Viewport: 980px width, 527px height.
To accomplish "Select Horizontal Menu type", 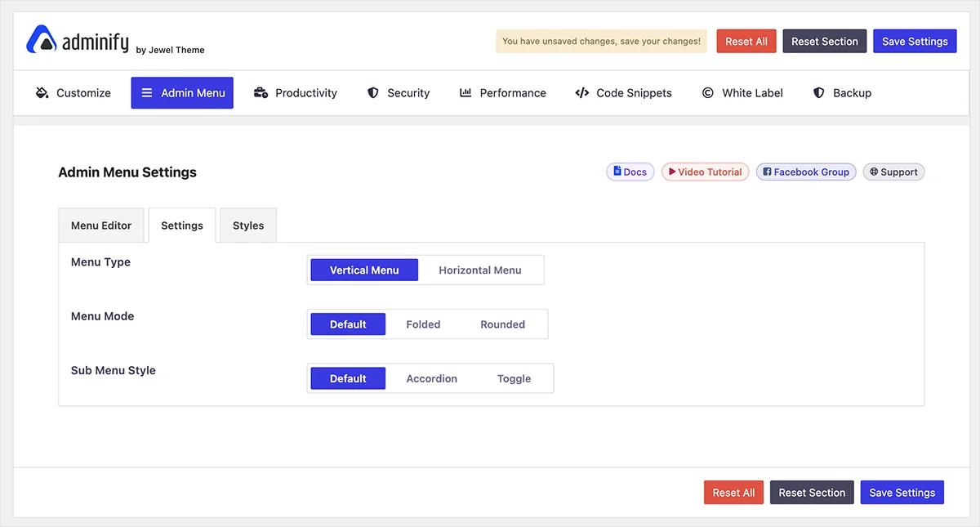I will pos(480,270).
